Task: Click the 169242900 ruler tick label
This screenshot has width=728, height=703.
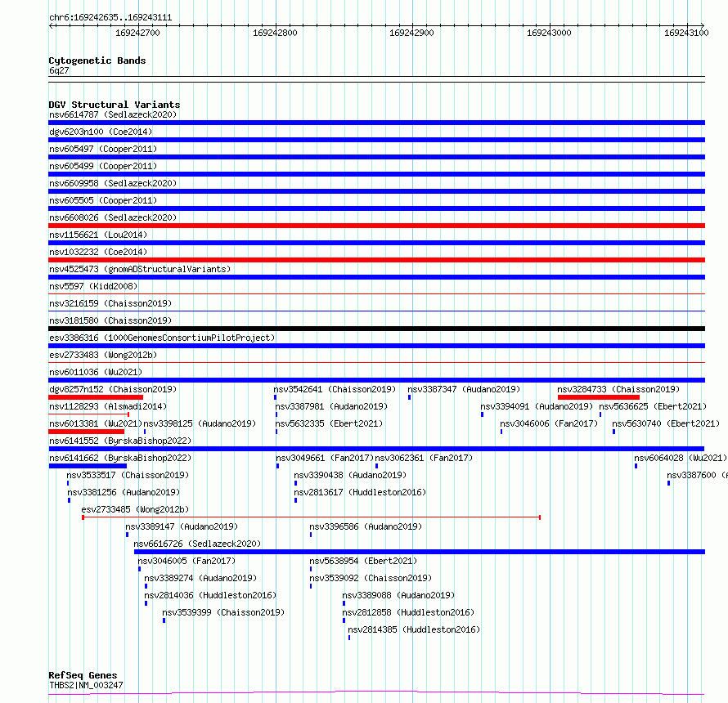Action: point(411,33)
